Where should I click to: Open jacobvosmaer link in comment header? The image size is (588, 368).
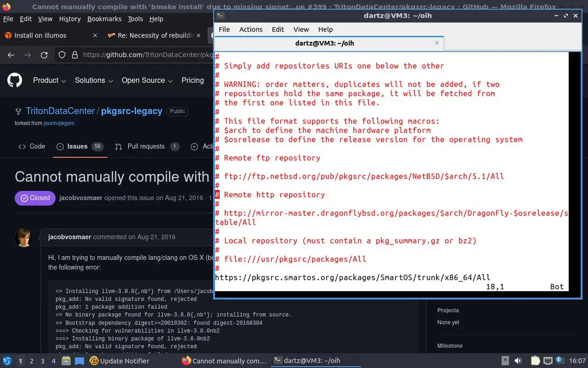coord(69,237)
